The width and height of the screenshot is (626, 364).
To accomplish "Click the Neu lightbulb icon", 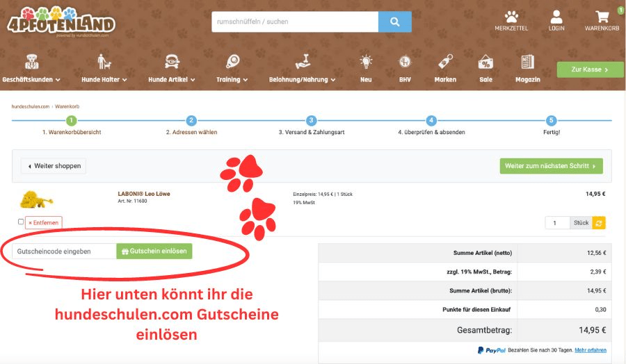I will point(366,63).
